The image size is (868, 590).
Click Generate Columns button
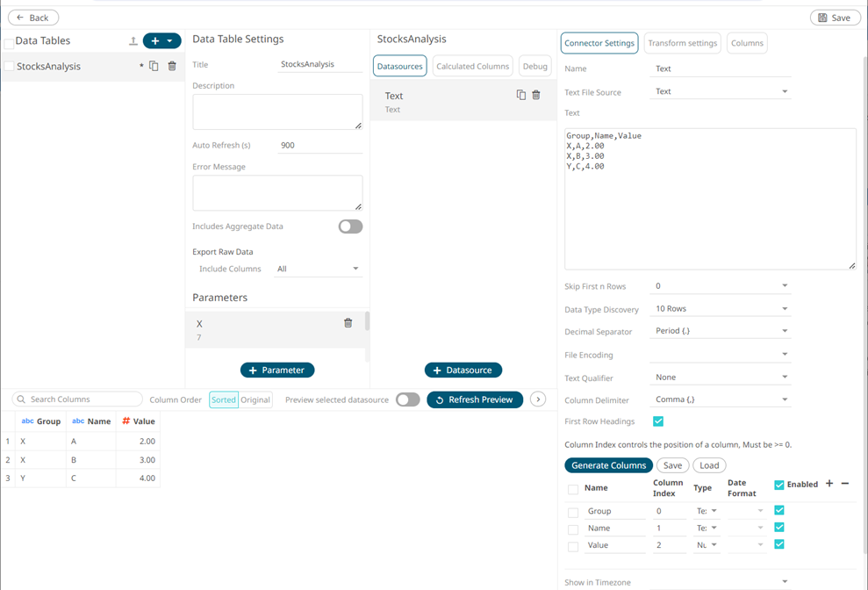coord(608,465)
